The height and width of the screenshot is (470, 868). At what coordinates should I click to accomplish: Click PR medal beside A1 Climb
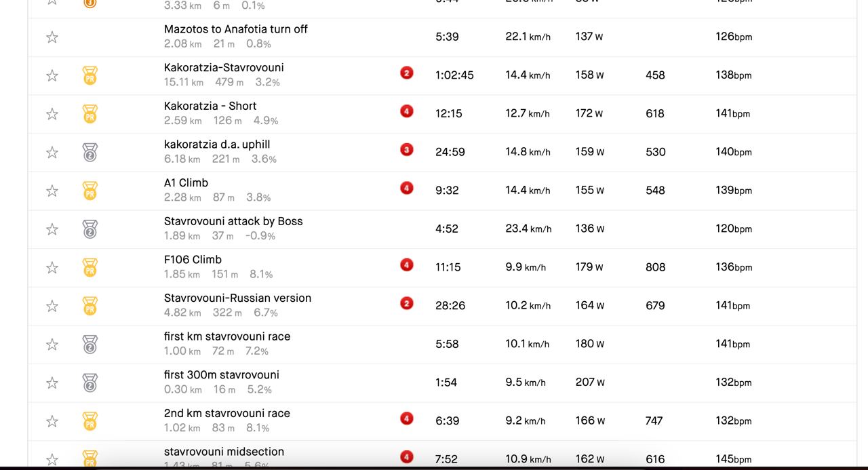click(90, 191)
